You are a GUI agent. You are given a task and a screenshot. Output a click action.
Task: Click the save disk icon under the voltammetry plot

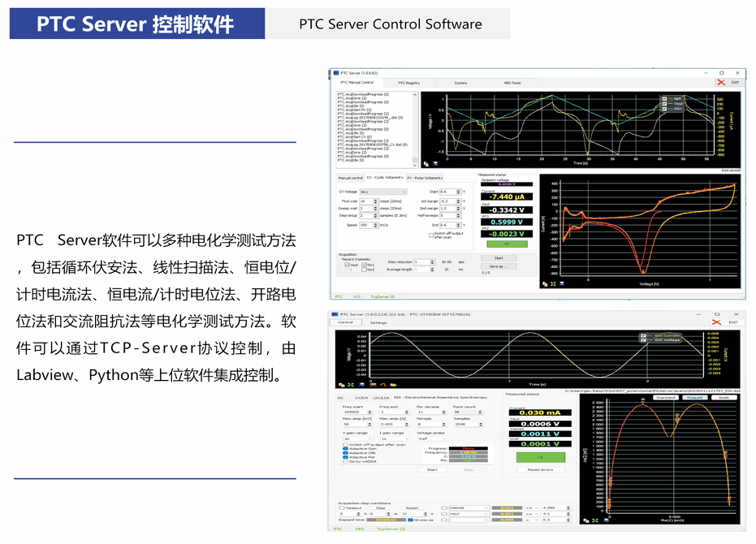pyautogui.click(x=562, y=284)
